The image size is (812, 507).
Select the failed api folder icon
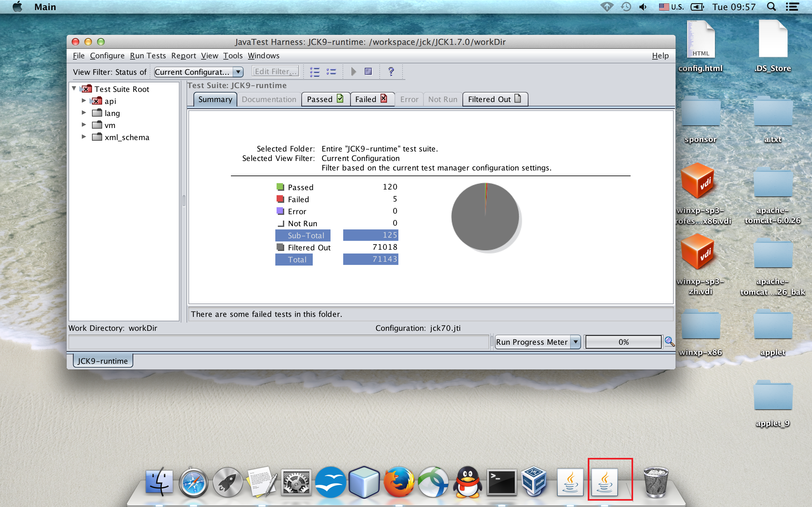point(97,101)
